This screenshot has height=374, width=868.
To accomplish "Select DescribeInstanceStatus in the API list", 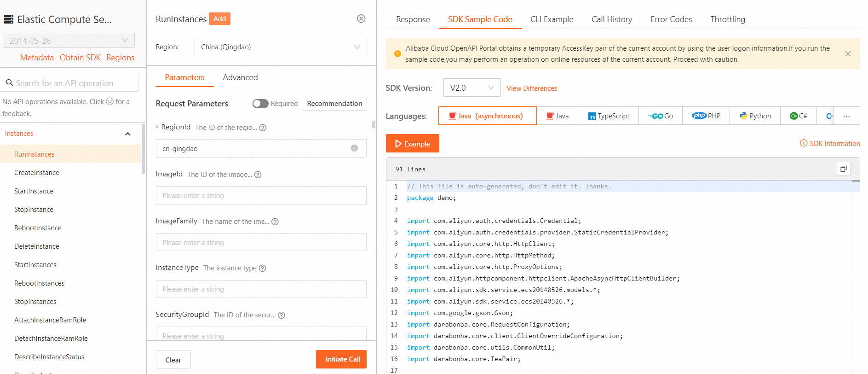I will pyautogui.click(x=70, y=356).
